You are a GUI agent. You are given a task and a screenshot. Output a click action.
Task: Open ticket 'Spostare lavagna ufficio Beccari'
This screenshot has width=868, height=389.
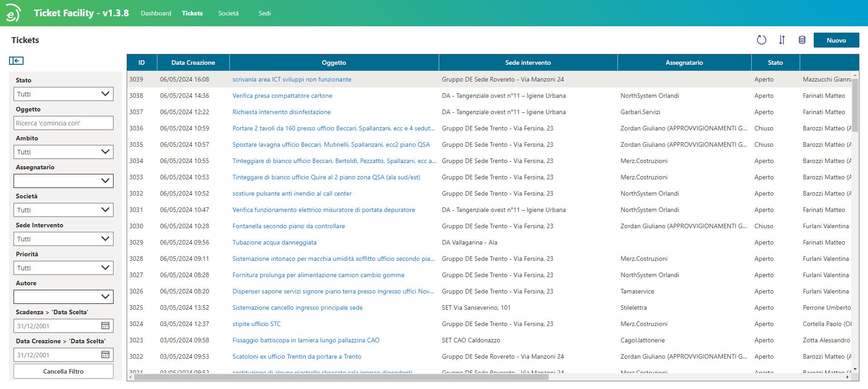click(x=331, y=144)
